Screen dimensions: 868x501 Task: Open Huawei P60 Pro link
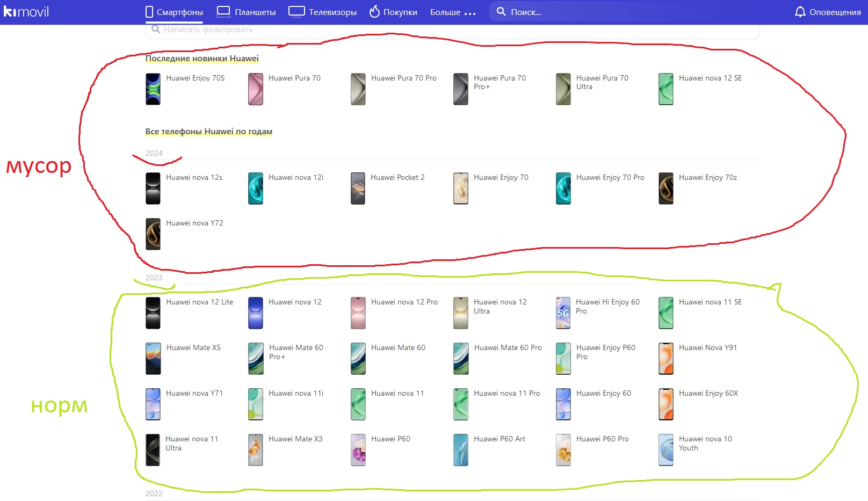(603, 439)
